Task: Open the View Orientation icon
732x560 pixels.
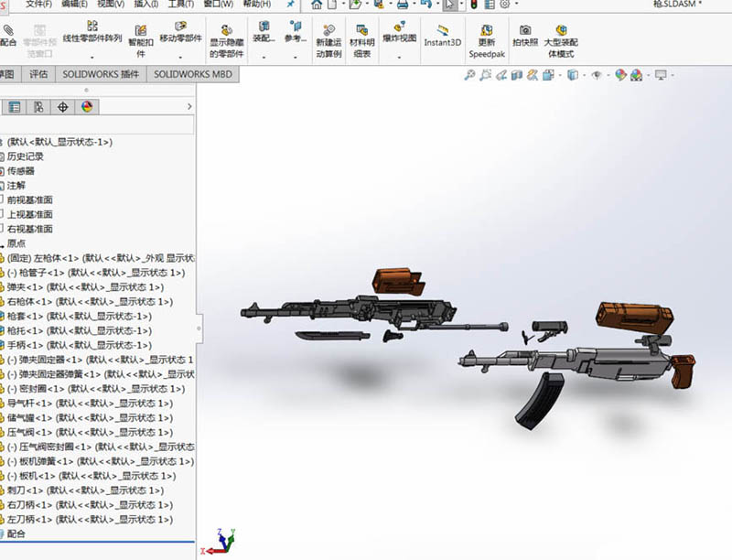Action: pyautogui.click(x=548, y=75)
